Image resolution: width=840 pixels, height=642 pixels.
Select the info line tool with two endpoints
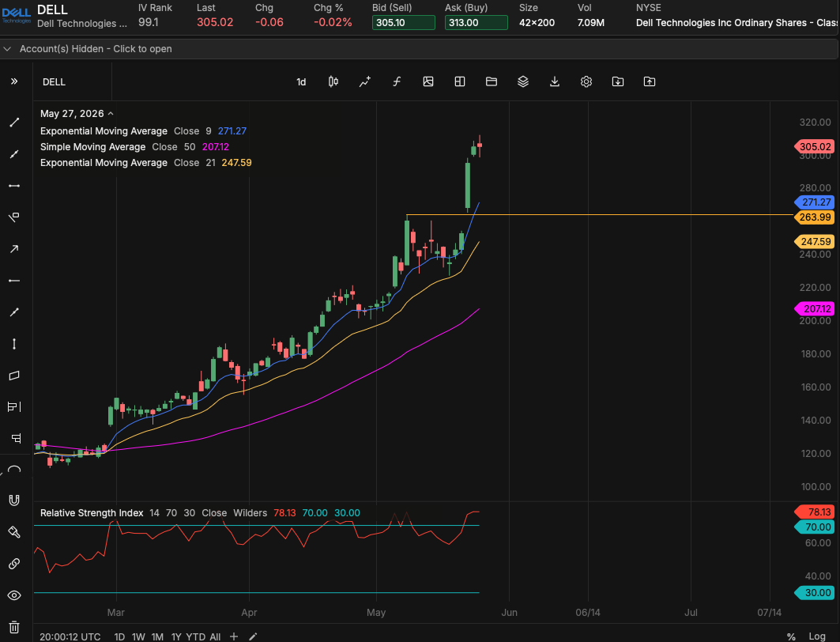(x=14, y=186)
